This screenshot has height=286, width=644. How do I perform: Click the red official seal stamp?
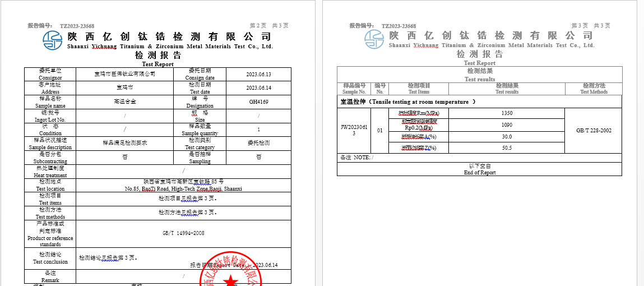click(230, 274)
